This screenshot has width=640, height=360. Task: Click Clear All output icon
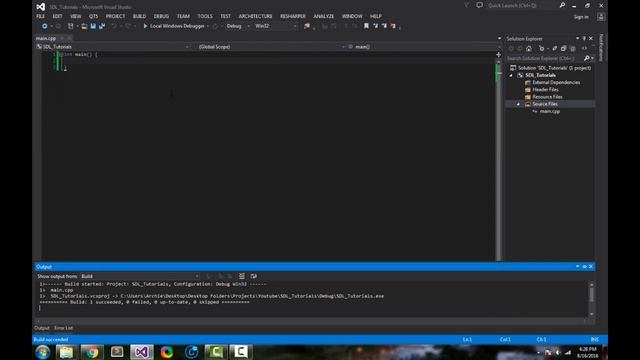pos(242,276)
